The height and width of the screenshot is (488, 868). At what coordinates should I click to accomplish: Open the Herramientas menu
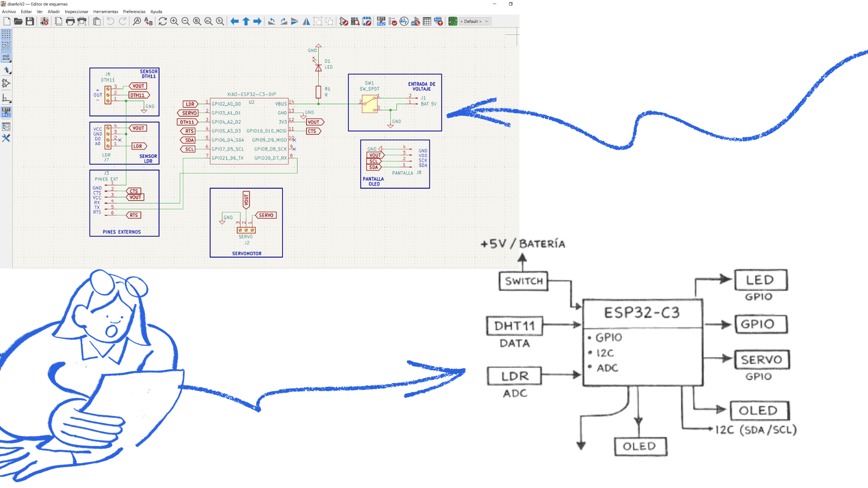pyautogui.click(x=105, y=12)
